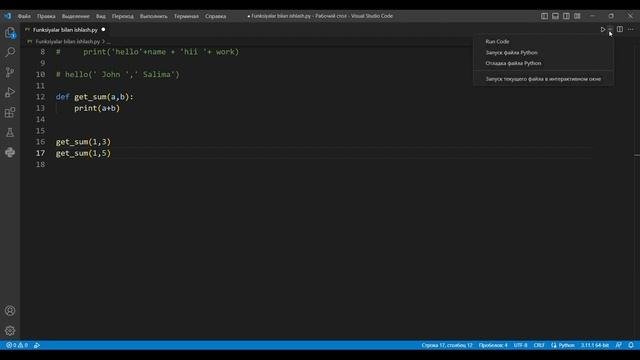640x360 pixels.
Task: Click the breadcrumb ellipsis segment
Action: click(108, 42)
